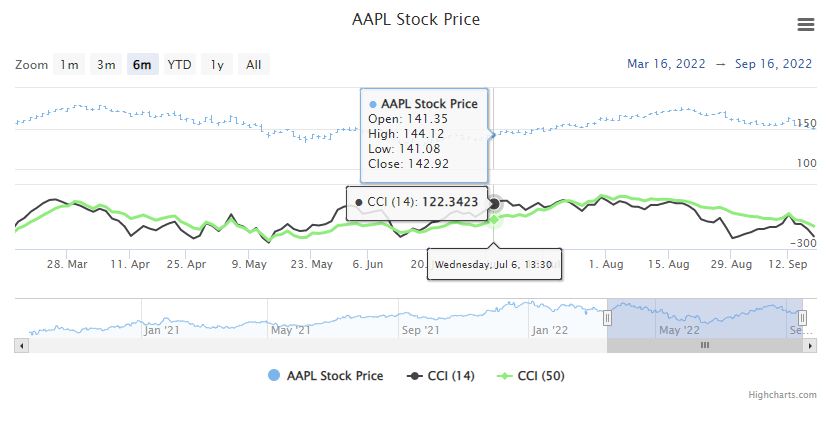The image size is (826, 422).
Task: Select the 3m zoom range
Action: coord(105,65)
